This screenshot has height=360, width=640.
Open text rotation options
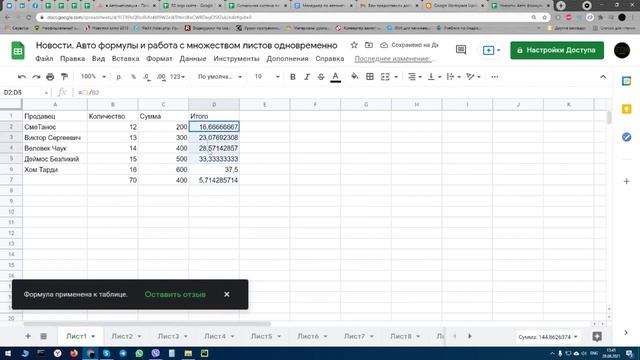[x=473, y=77]
